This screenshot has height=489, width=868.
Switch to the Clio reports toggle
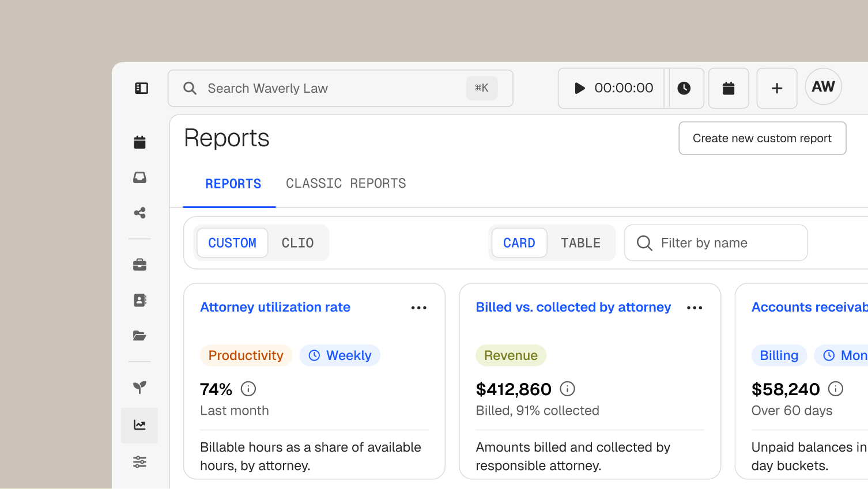coord(297,243)
